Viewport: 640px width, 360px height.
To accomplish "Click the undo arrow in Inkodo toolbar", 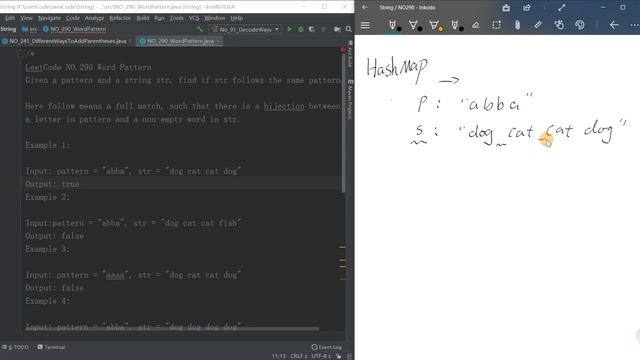I will (x=614, y=25).
